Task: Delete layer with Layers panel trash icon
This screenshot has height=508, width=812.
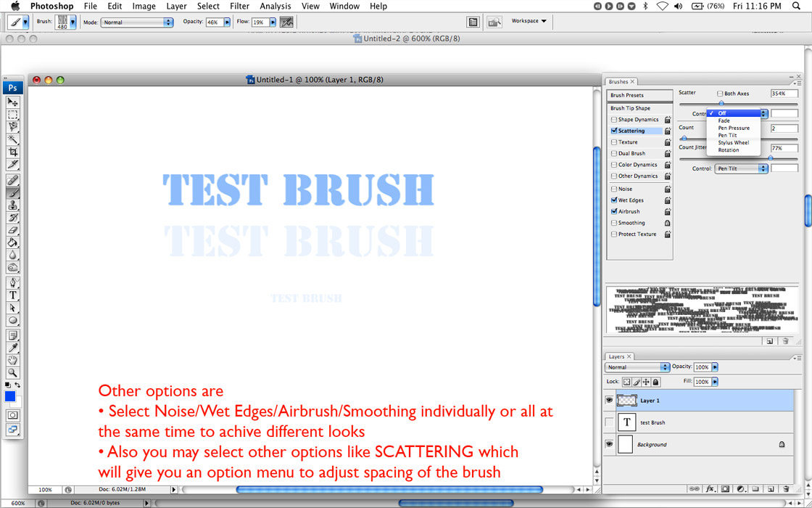Action: click(x=786, y=488)
